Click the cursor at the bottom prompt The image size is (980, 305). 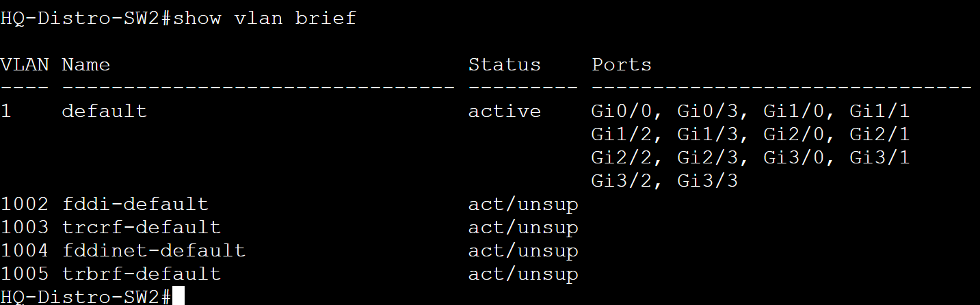(x=178, y=297)
